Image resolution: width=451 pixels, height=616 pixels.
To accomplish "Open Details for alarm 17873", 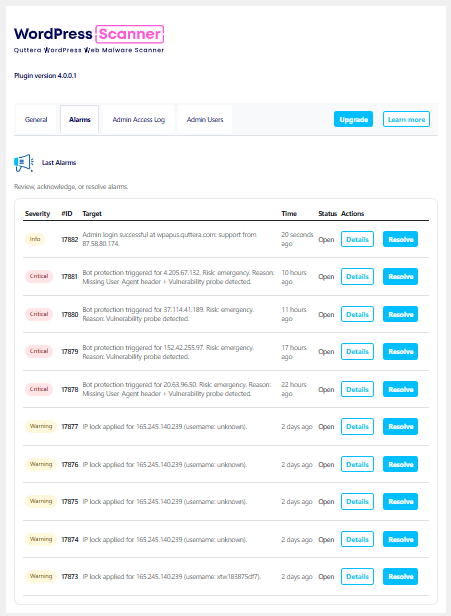I will tap(357, 577).
